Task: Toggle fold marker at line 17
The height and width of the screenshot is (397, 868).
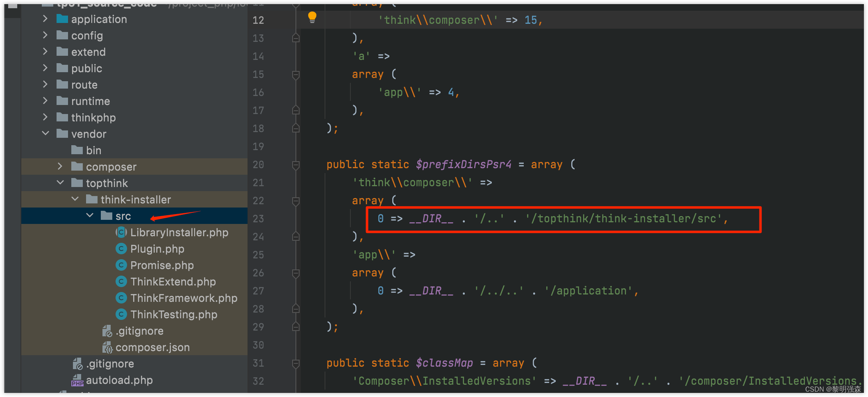Action: coord(295,110)
